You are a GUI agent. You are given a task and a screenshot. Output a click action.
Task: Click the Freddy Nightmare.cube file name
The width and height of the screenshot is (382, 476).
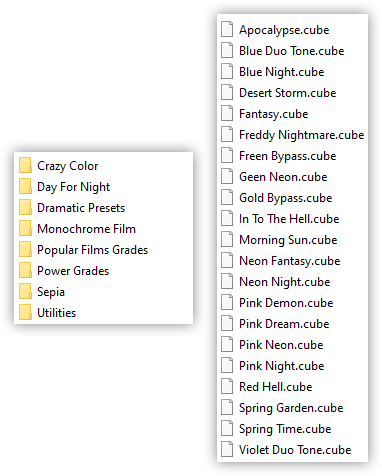tap(302, 135)
